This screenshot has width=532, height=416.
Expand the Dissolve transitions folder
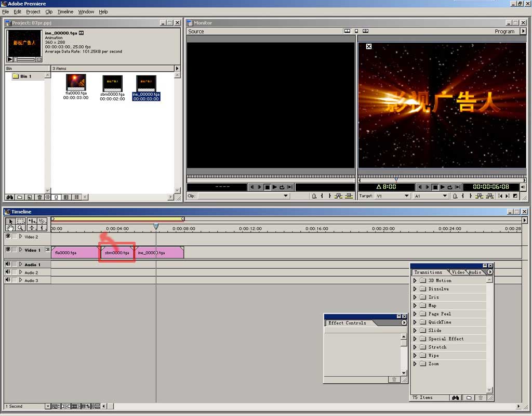point(415,289)
